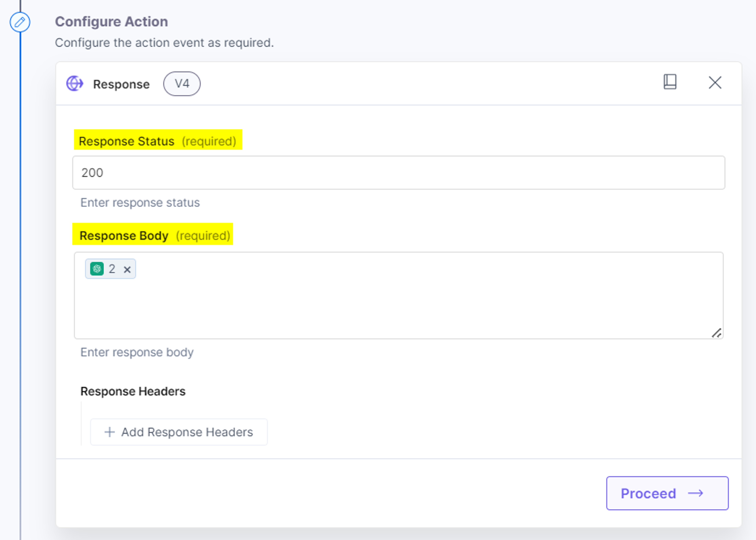The height and width of the screenshot is (540, 756).
Task: Click the Response Headers label
Action: click(133, 391)
